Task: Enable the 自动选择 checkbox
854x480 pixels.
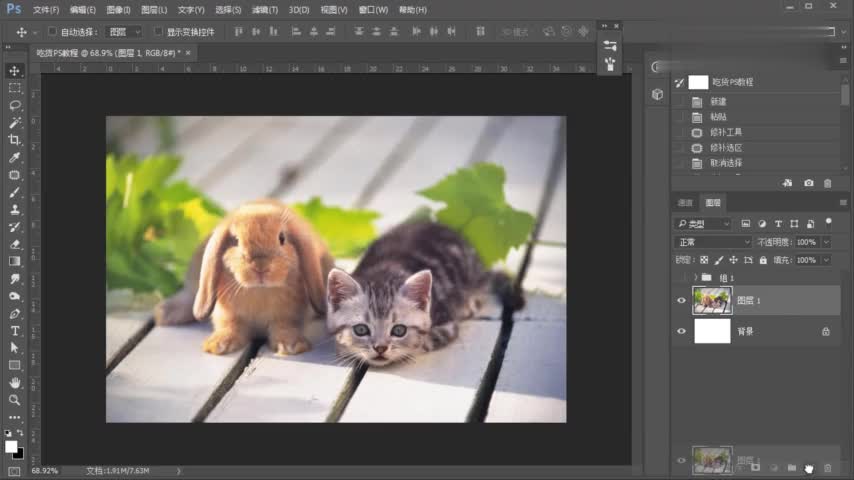Action: 53,32
